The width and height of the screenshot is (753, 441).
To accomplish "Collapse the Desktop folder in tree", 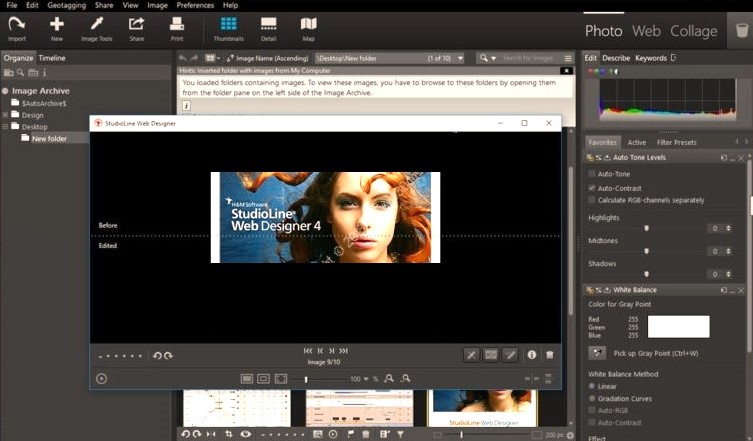I will [x=5, y=127].
